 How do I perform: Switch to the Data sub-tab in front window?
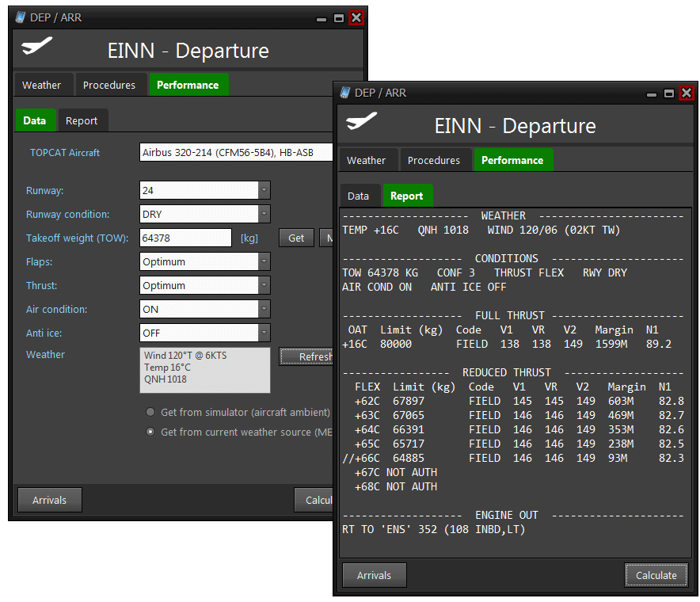point(358,196)
